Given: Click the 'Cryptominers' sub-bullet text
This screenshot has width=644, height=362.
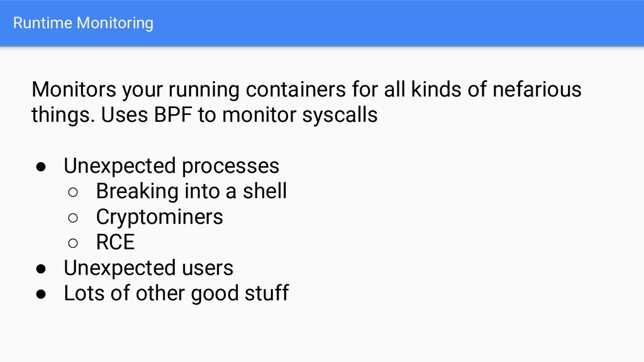Looking at the screenshot, I should (x=159, y=217).
